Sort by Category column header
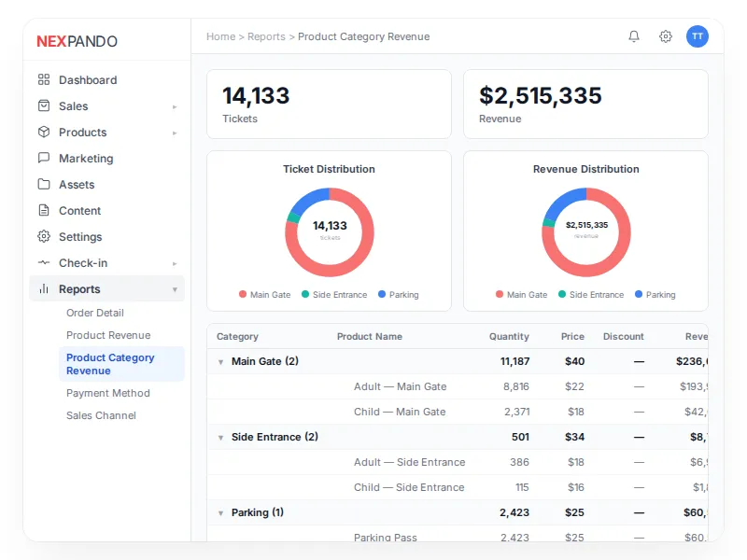The image size is (747, 560). [237, 337]
